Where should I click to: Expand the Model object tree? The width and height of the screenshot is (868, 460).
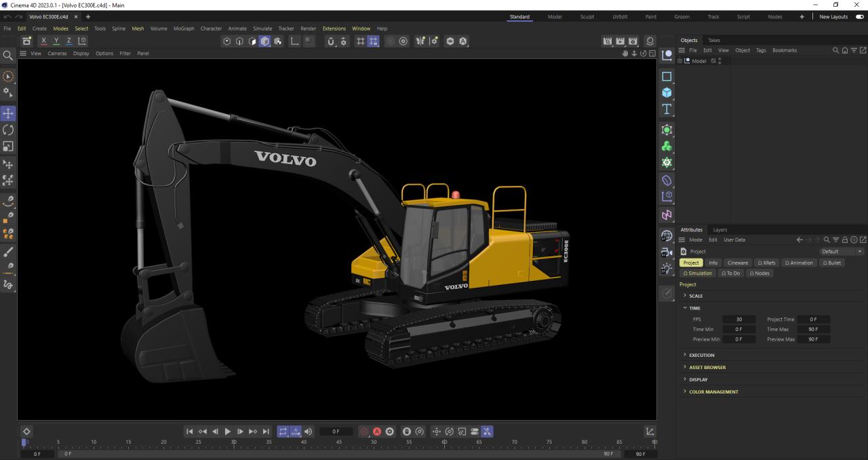click(x=679, y=61)
